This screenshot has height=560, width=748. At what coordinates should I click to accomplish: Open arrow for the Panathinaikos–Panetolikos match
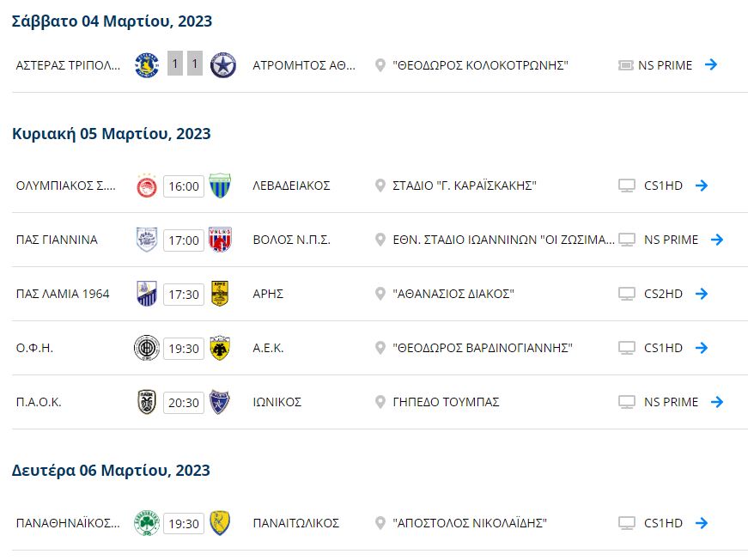(x=702, y=523)
